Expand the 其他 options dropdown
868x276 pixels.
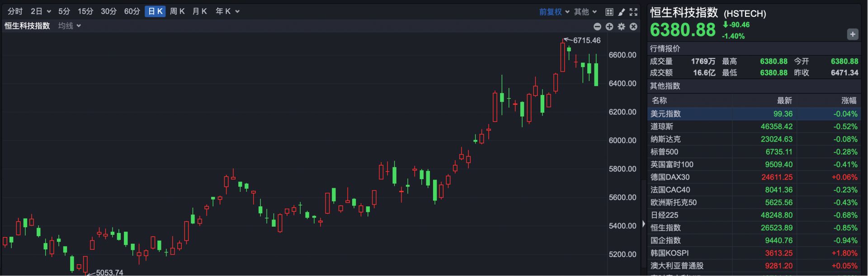(585, 12)
